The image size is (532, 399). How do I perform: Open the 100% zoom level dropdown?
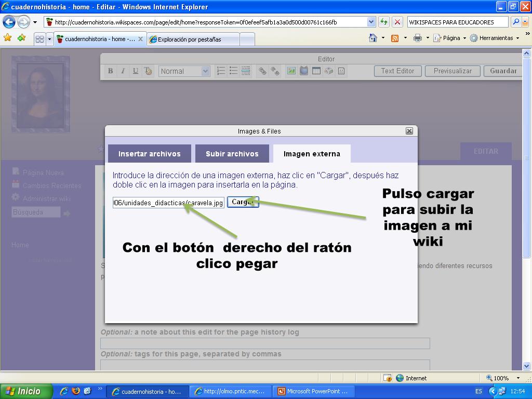518,378
